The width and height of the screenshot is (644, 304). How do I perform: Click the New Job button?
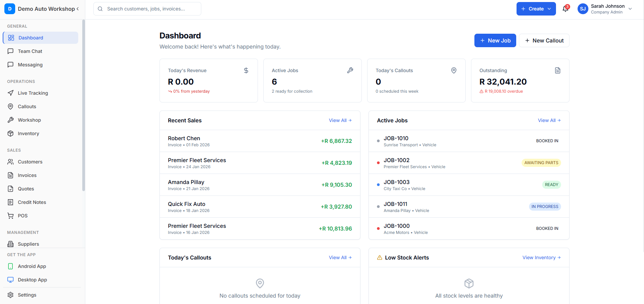pos(495,40)
